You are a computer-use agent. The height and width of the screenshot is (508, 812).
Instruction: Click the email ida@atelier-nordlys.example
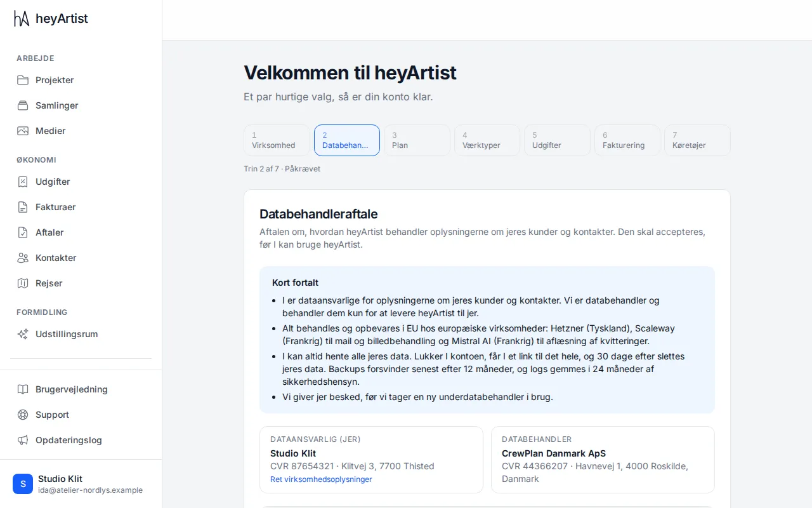point(90,490)
